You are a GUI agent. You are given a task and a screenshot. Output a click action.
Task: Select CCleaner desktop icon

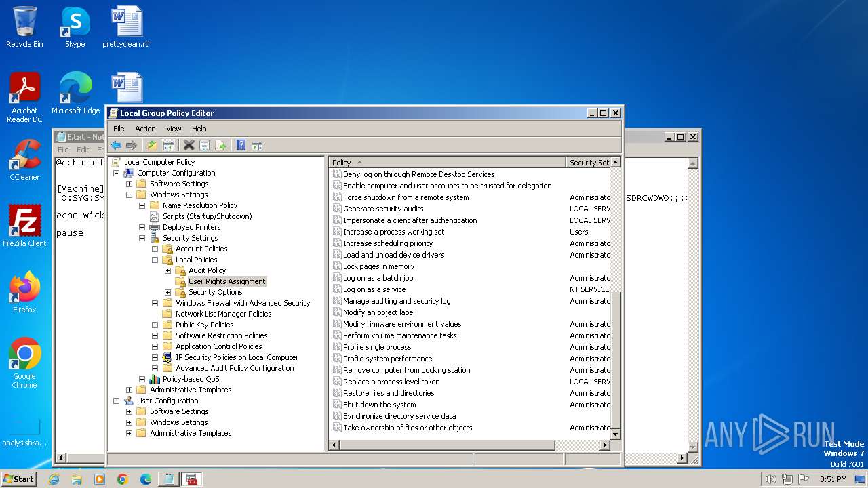[24, 160]
